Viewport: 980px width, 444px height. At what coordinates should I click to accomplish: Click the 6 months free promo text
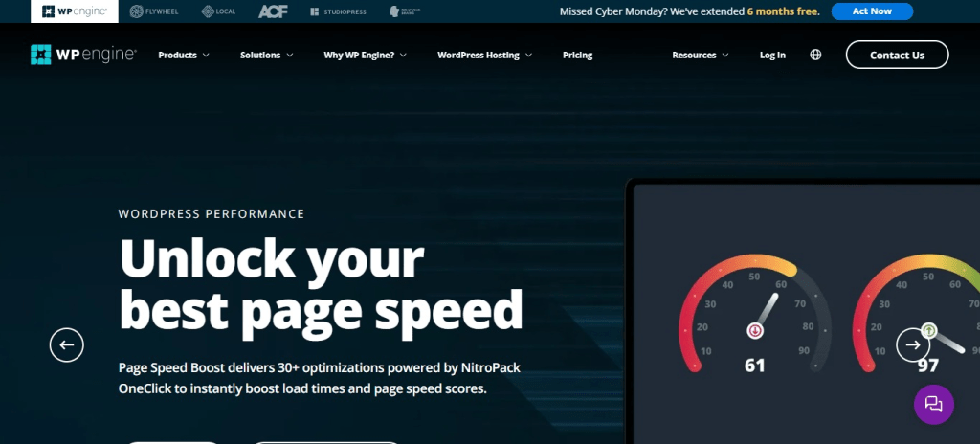(783, 11)
